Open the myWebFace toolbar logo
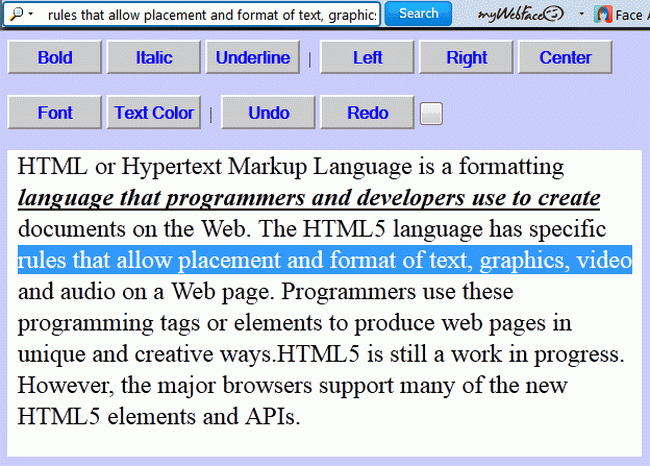The height and width of the screenshot is (466, 650). point(521,15)
